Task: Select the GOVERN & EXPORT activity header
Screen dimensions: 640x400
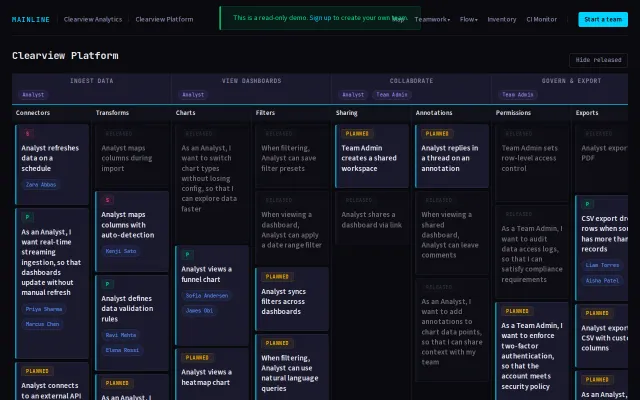Action: click(571, 81)
